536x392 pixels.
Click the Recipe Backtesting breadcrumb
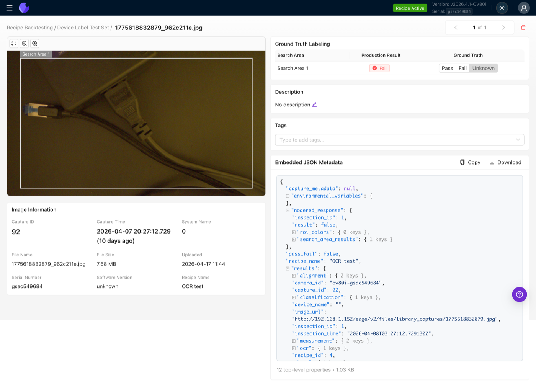pyautogui.click(x=29, y=28)
